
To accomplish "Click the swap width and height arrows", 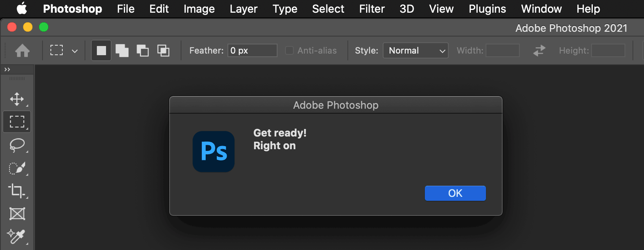I will coord(539,50).
